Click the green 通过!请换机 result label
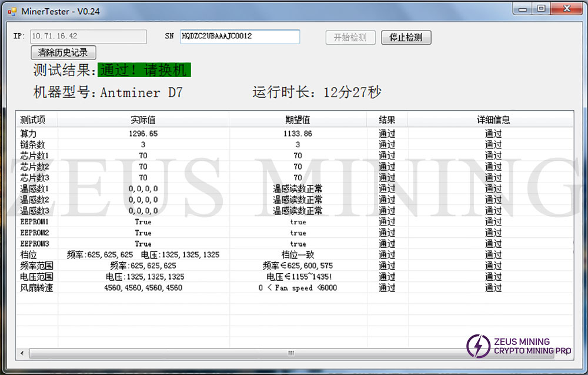Image resolution: width=588 pixels, height=375 pixels. click(x=144, y=70)
